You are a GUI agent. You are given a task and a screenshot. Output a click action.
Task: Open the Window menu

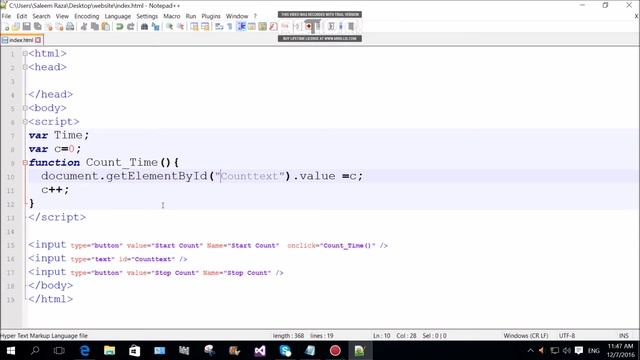pos(237,16)
